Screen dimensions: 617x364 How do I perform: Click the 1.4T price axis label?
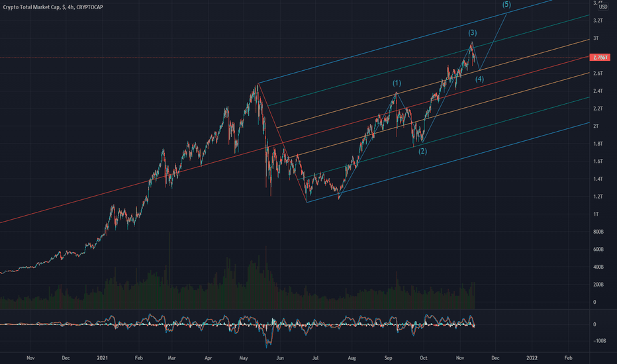(x=598, y=179)
